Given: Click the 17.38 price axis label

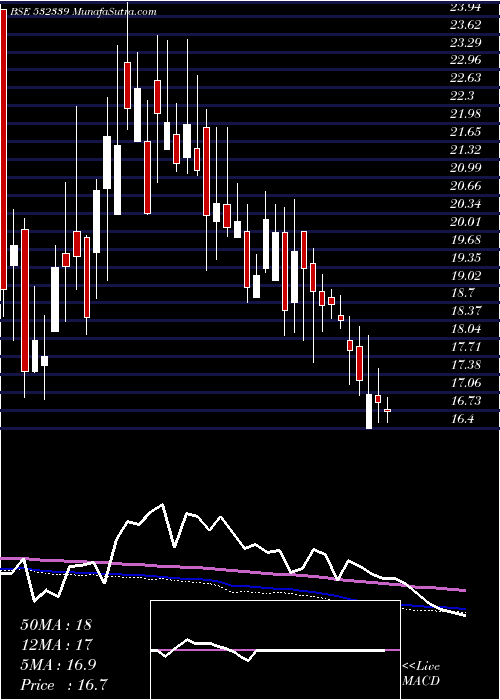Looking at the screenshot, I should pyautogui.click(x=466, y=365).
